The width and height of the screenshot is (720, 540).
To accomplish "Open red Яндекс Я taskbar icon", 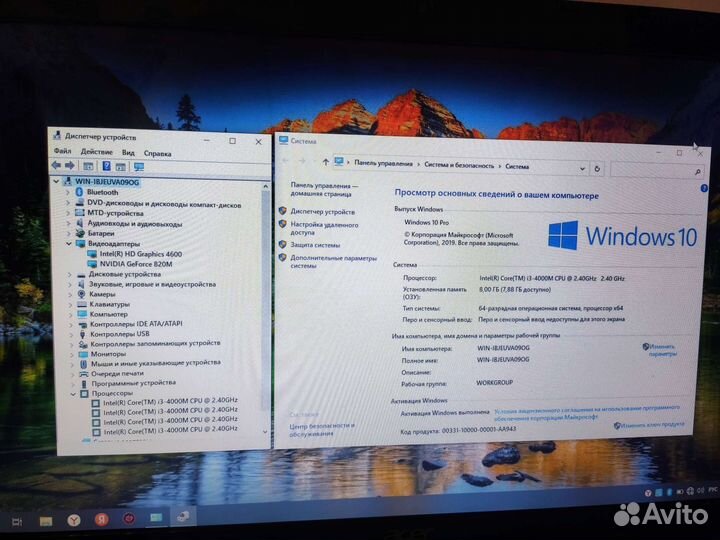I will [102, 519].
